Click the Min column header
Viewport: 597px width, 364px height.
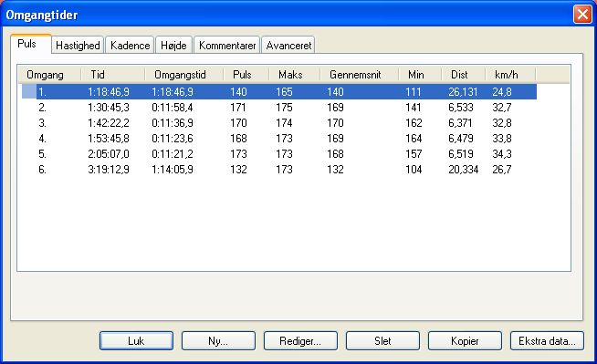click(x=420, y=75)
